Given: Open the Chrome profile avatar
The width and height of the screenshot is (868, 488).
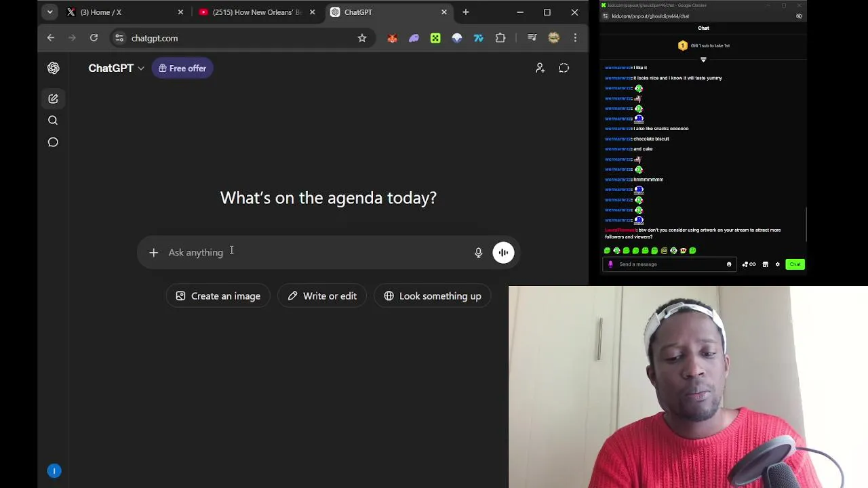Looking at the screenshot, I should pyautogui.click(x=554, y=38).
